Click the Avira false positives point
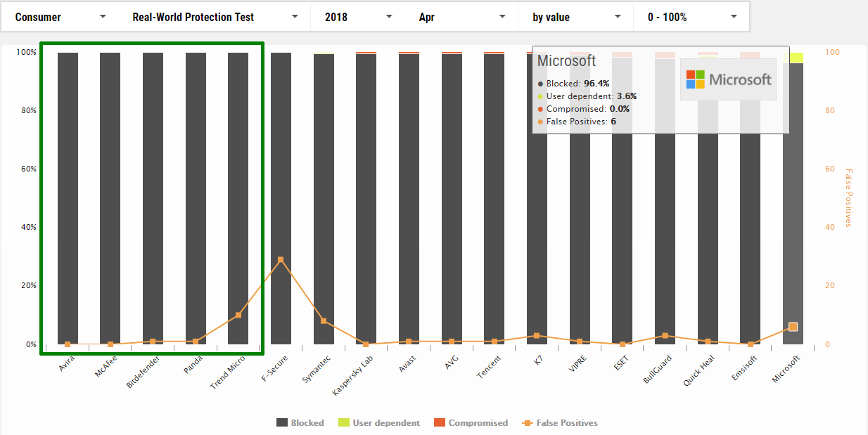 coord(68,344)
